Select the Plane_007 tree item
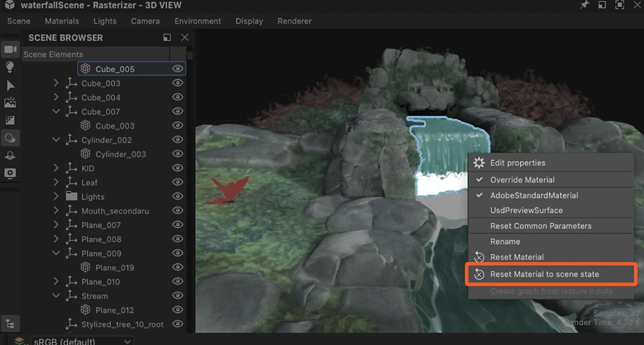The image size is (644, 345). tap(101, 225)
